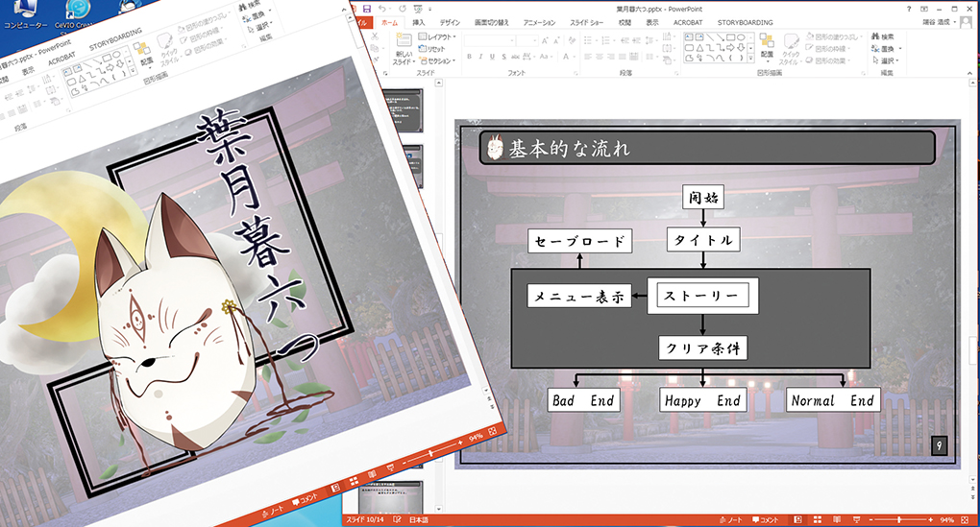Start slideshow from quick access toolbar icon

pos(418,9)
